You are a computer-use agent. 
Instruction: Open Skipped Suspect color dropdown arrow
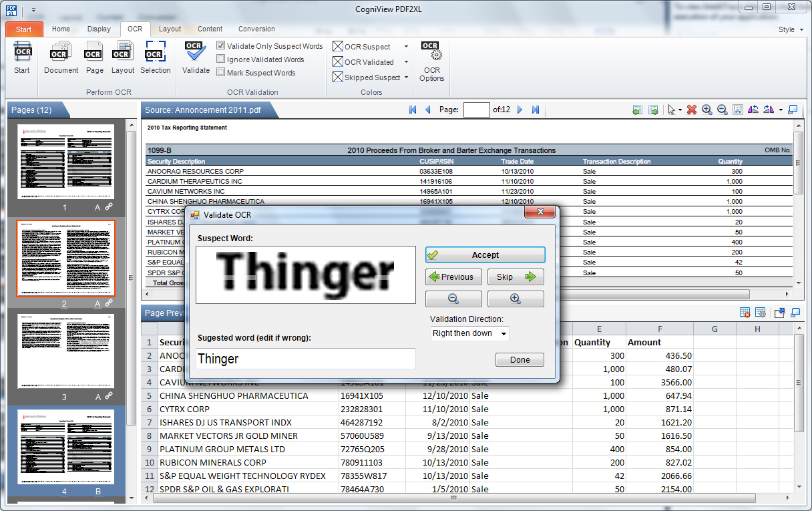pyautogui.click(x=406, y=77)
